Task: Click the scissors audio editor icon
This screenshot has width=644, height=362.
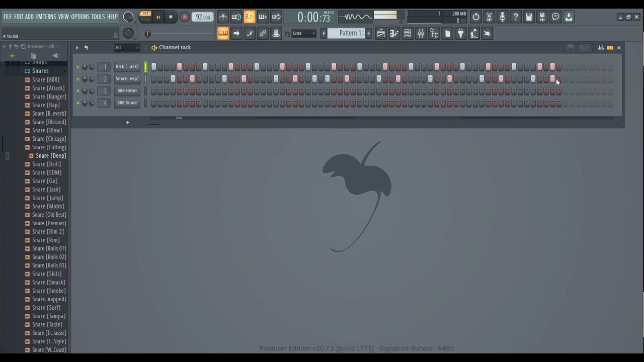Action: 489,17
